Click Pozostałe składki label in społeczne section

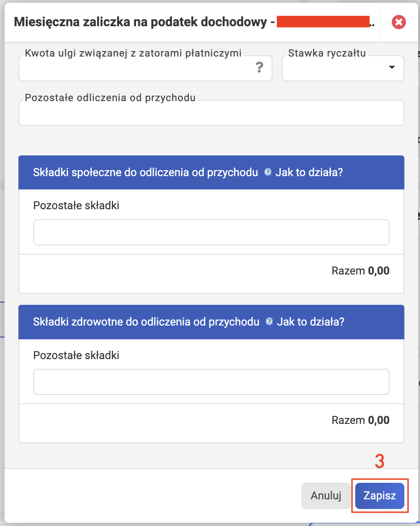(x=76, y=206)
